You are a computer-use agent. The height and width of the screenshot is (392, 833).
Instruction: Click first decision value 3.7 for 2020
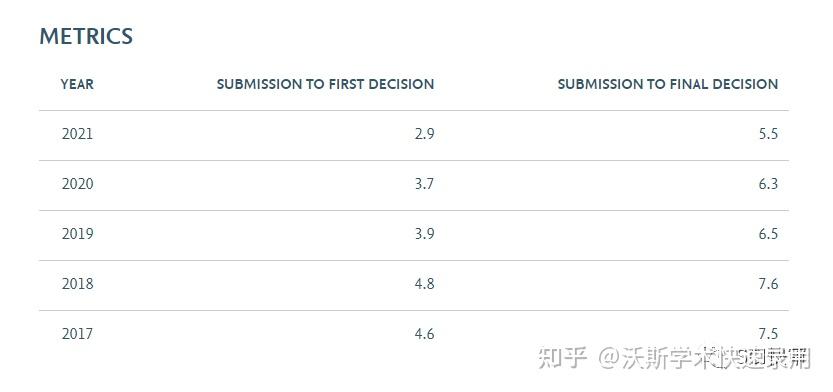(x=424, y=184)
